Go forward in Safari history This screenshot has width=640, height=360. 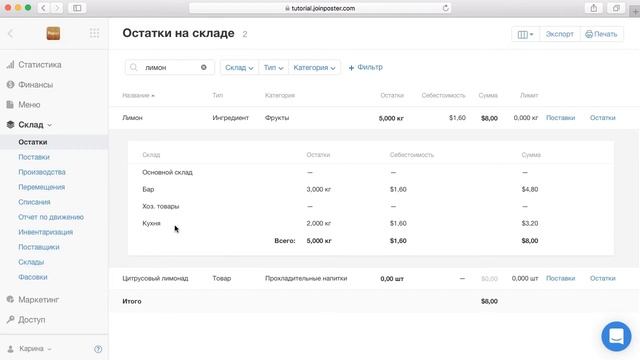point(57,8)
